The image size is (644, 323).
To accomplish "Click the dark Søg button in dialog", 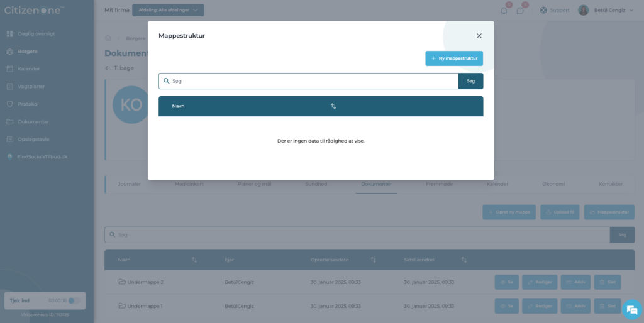I will coord(470,81).
